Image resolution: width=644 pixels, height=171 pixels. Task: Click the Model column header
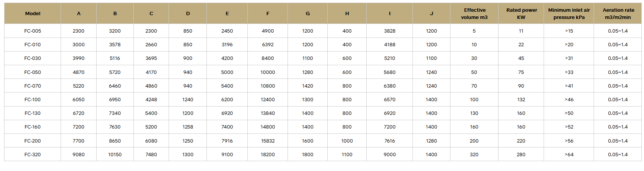[33, 14]
